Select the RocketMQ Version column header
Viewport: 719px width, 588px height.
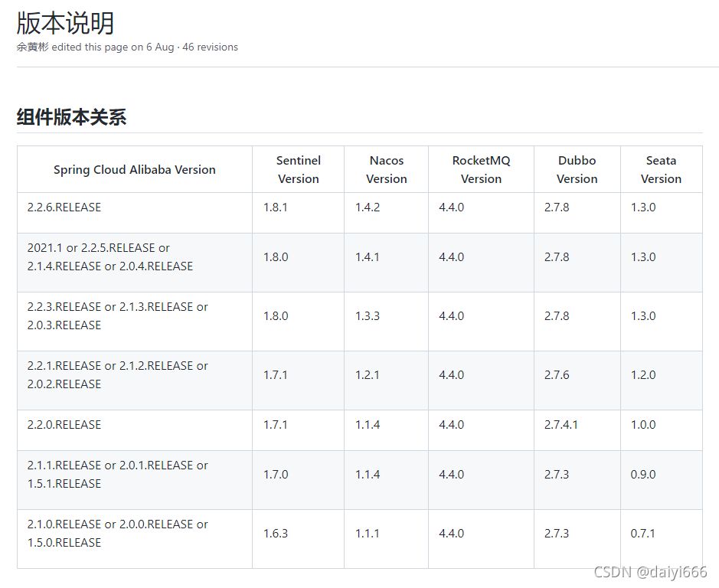pyautogui.click(x=481, y=170)
